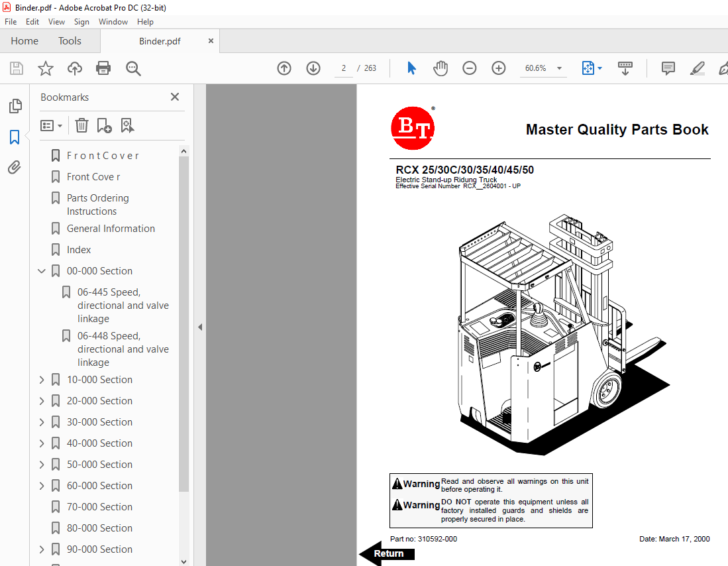Viewport: 728px width, 566px height.
Task: Switch to the Home tab
Action: coord(25,41)
